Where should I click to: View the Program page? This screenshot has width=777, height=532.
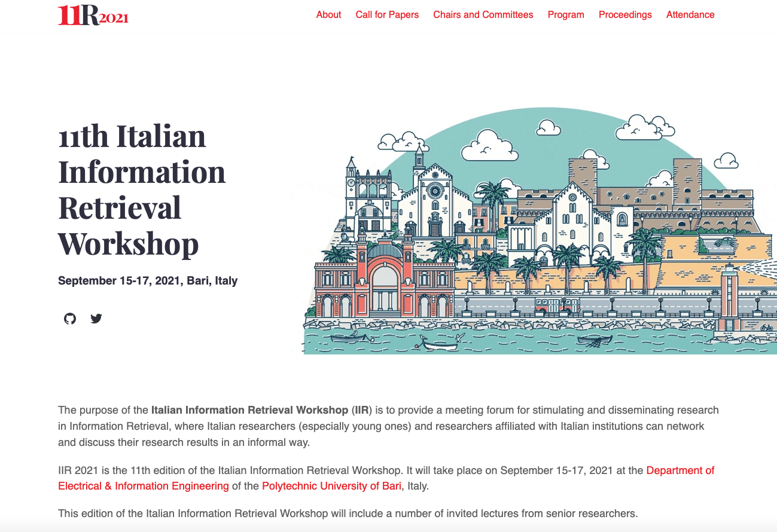566,15
